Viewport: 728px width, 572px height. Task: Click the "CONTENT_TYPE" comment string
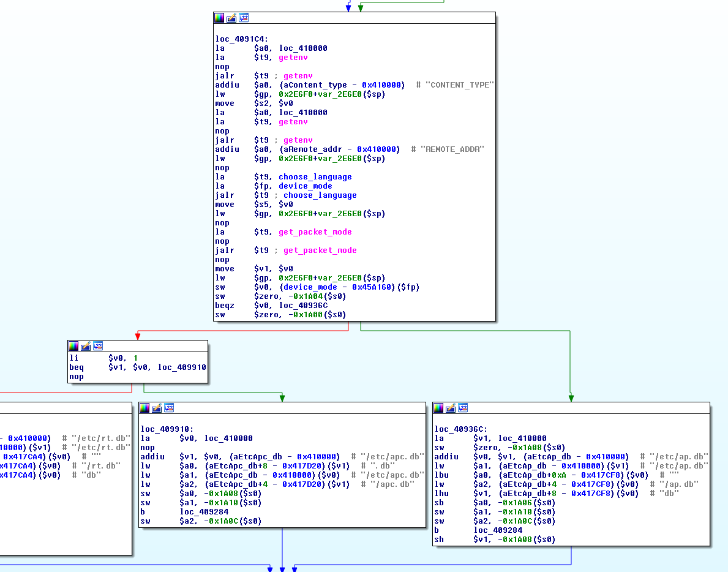click(x=459, y=85)
